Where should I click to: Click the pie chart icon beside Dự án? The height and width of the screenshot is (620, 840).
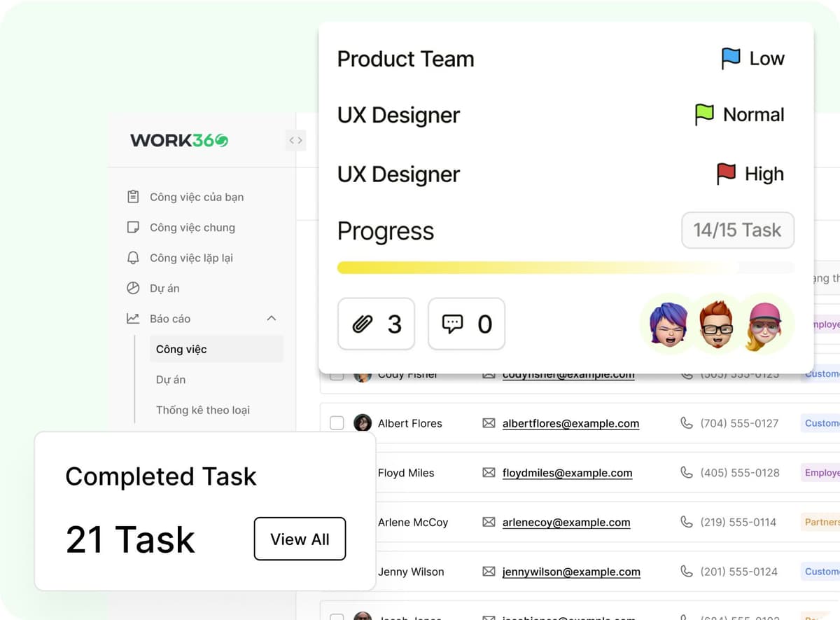pyautogui.click(x=133, y=288)
